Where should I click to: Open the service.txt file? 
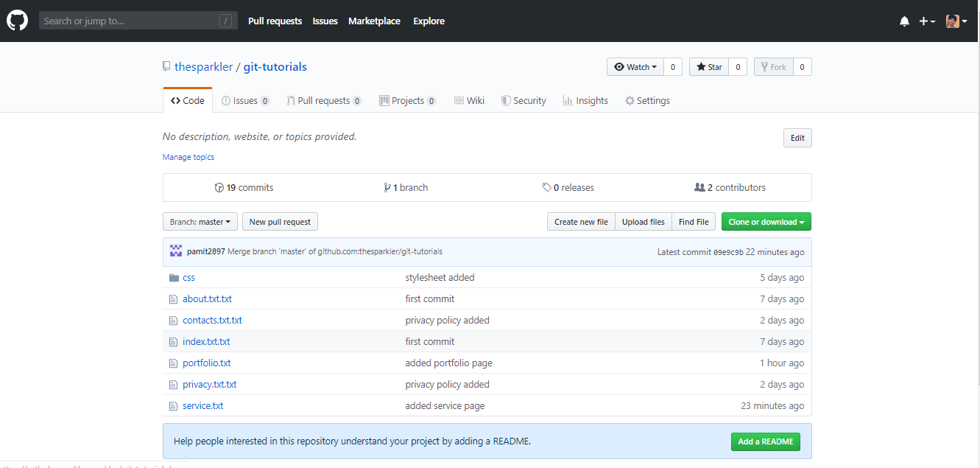(x=203, y=406)
